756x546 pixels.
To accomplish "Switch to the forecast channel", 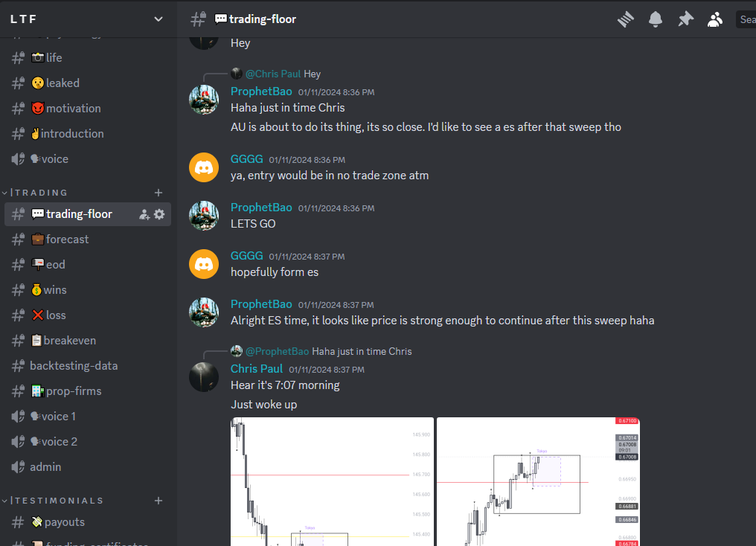I will coord(87,240).
